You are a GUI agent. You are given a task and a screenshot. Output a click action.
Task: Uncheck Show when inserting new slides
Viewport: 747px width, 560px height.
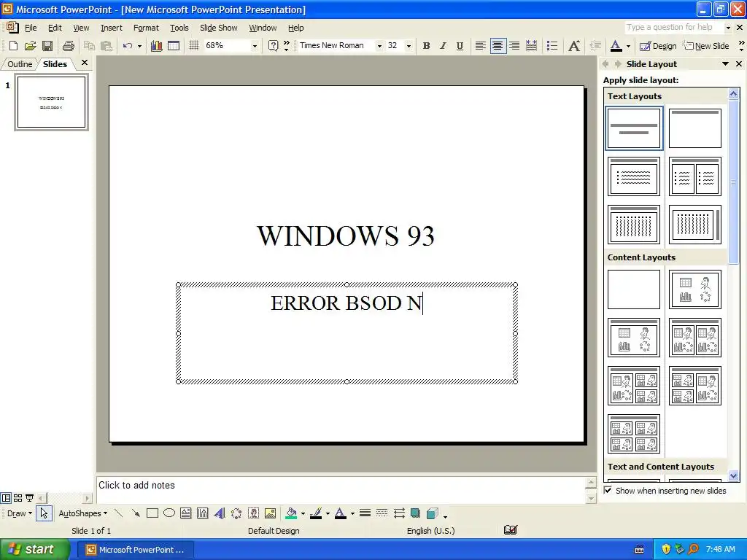[608, 490]
